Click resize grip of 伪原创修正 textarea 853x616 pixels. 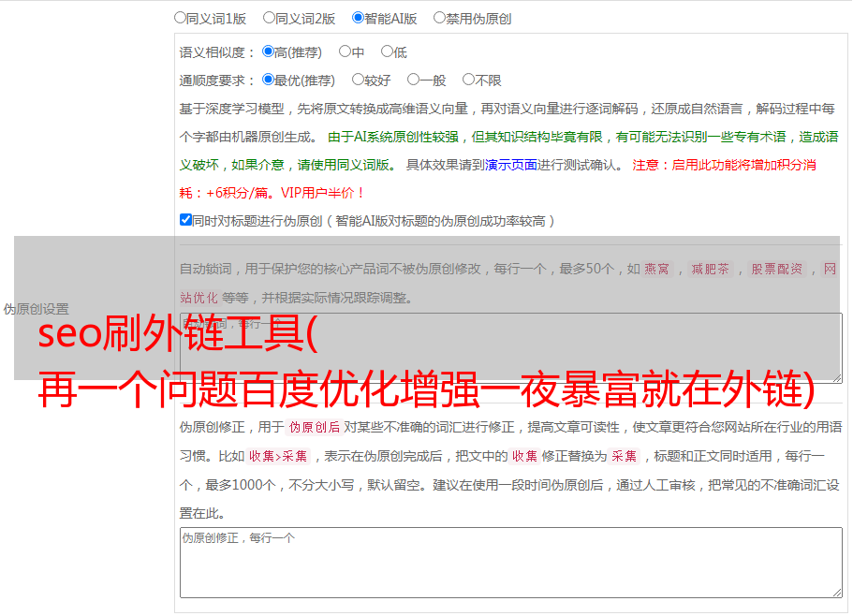(x=837, y=593)
